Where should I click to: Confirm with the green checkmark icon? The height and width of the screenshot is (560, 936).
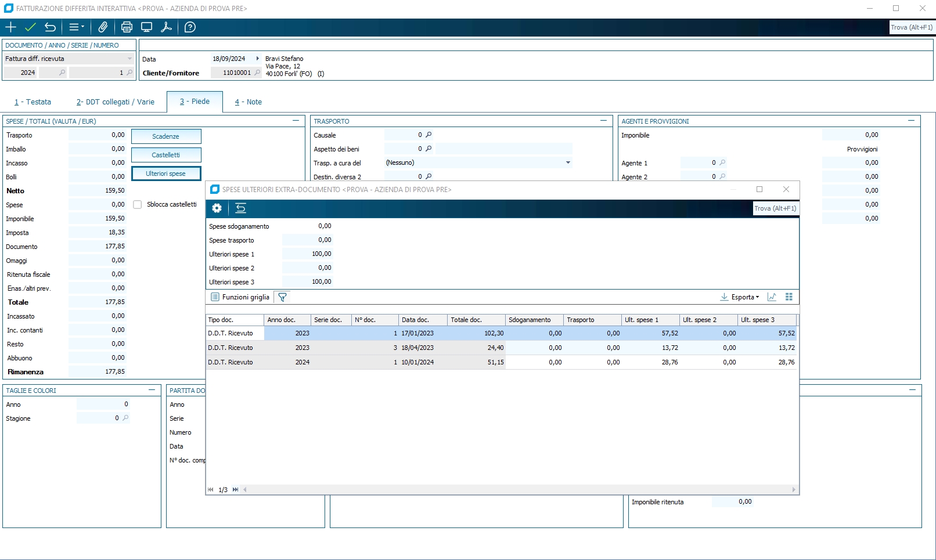30,27
